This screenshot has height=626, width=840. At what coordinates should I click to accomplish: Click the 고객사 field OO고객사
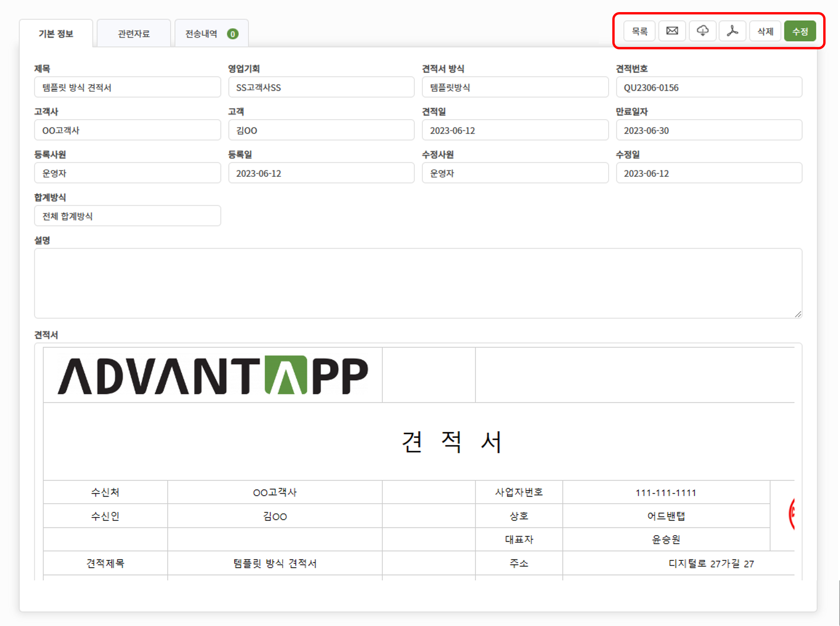(128, 130)
